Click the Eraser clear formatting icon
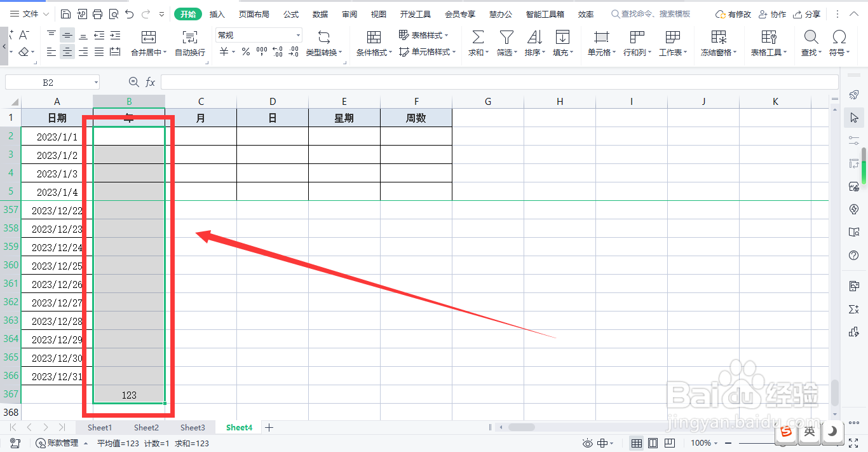This screenshot has width=868, height=452. coord(24,52)
